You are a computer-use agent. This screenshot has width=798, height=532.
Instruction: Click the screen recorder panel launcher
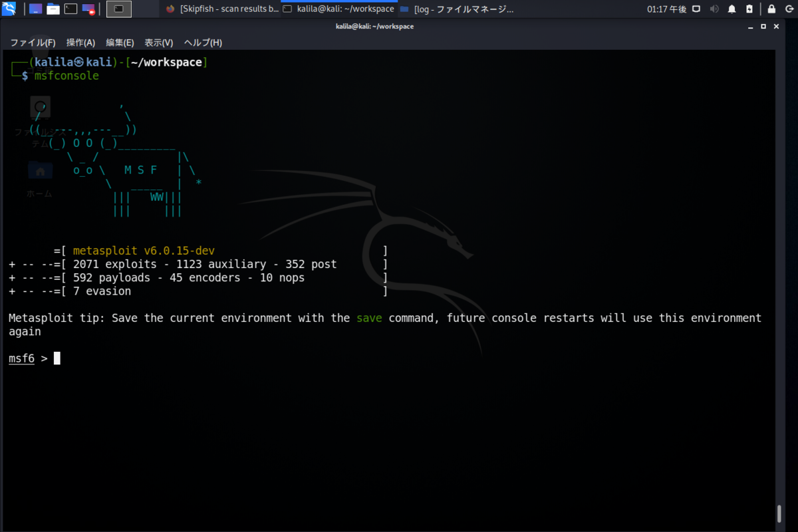[x=88, y=9]
